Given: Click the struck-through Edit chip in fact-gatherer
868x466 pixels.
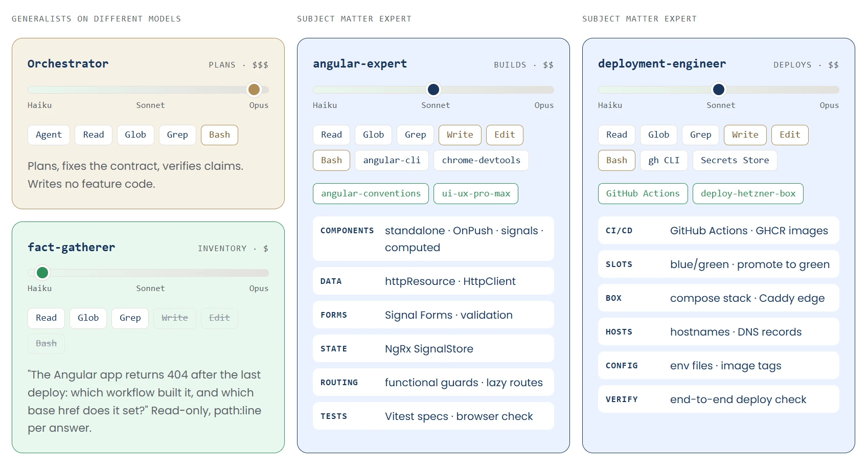Looking at the screenshot, I should click(x=219, y=318).
